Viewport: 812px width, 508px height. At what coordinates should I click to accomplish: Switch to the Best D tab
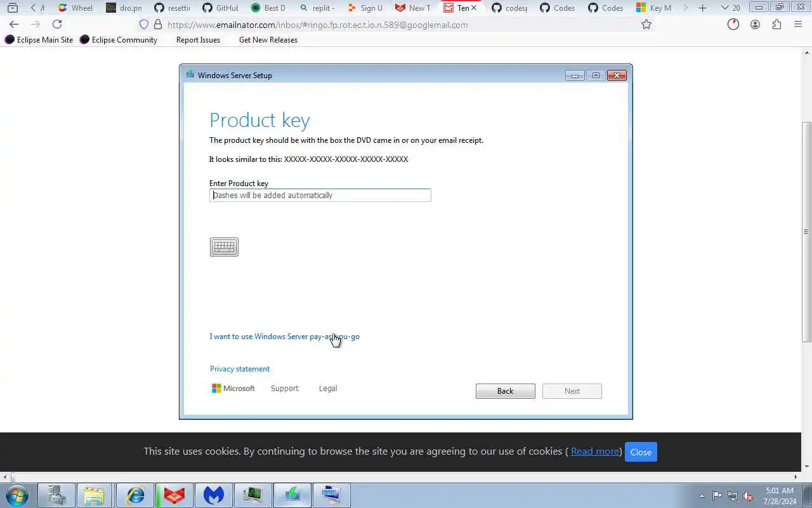click(269, 8)
